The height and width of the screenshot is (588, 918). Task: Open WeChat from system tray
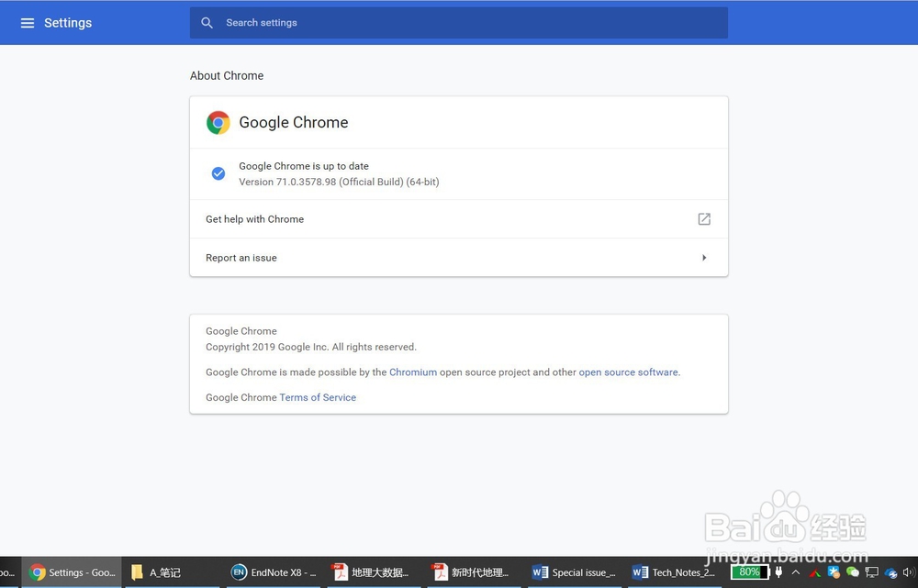853,572
